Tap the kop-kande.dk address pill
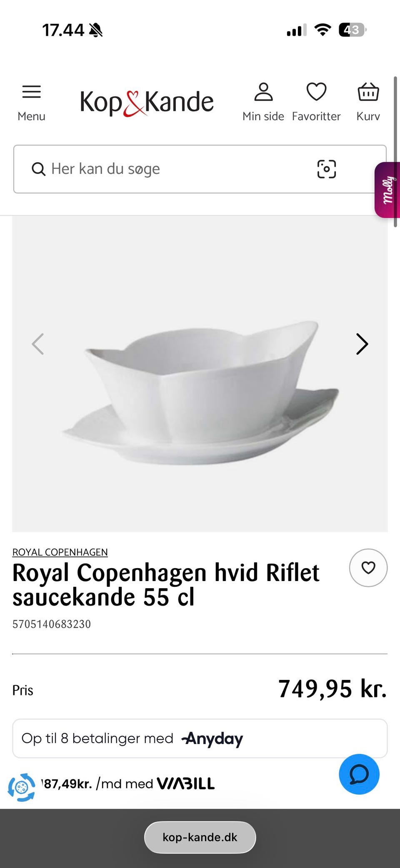 [x=200, y=837]
